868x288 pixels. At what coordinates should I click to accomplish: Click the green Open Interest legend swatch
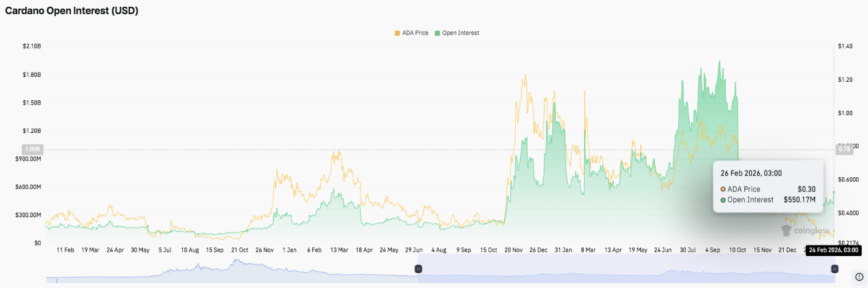(437, 33)
